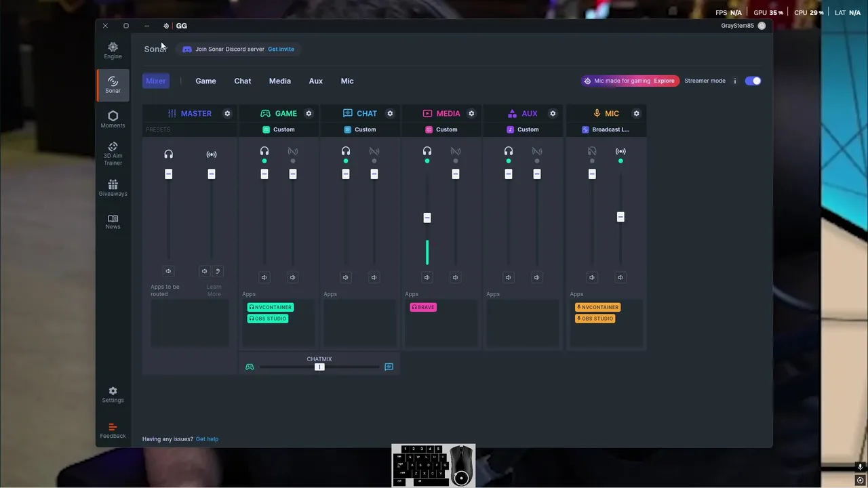Image resolution: width=868 pixels, height=488 pixels.
Task: Open Media channel gear settings
Action: coord(471,113)
